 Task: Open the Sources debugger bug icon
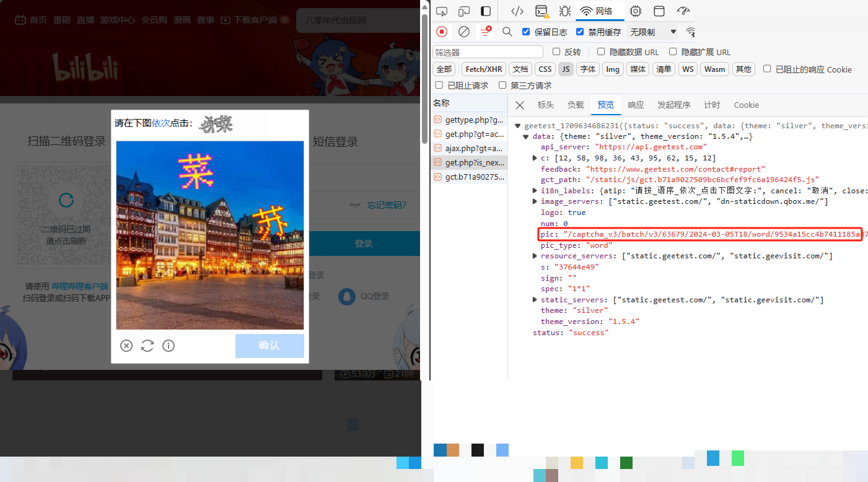(565, 11)
